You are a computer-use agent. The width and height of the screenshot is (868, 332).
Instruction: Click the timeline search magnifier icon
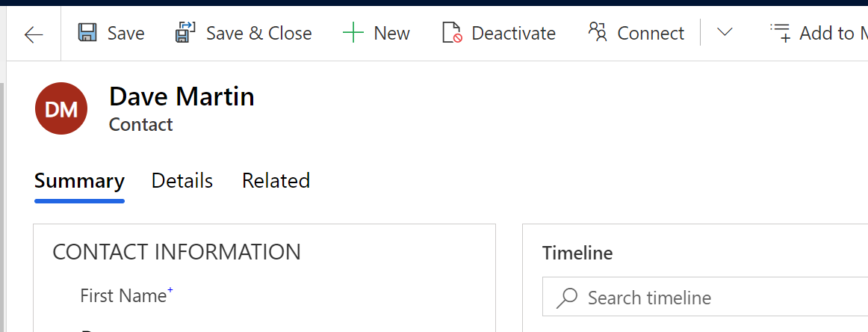(x=567, y=298)
